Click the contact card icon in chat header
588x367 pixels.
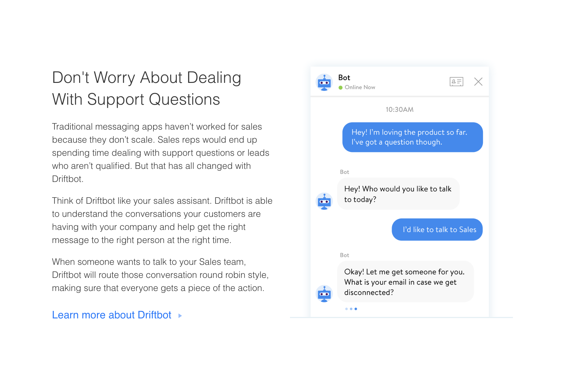click(x=456, y=82)
